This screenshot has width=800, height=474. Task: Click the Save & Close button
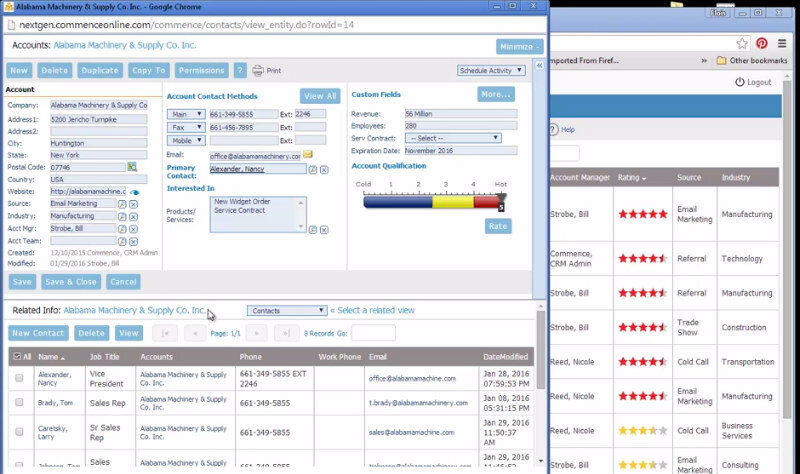tap(72, 282)
